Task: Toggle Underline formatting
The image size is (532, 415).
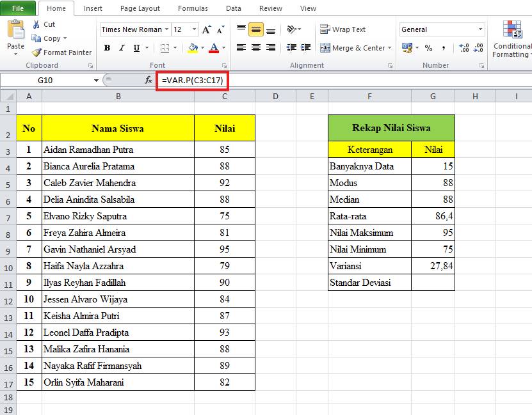Action: pyautogui.click(x=136, y=48)
